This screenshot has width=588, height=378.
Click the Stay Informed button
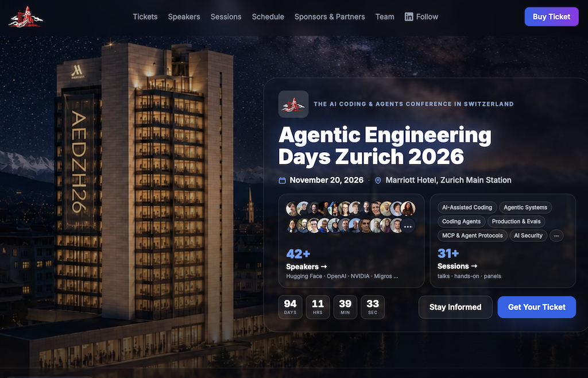coord(455,307)
